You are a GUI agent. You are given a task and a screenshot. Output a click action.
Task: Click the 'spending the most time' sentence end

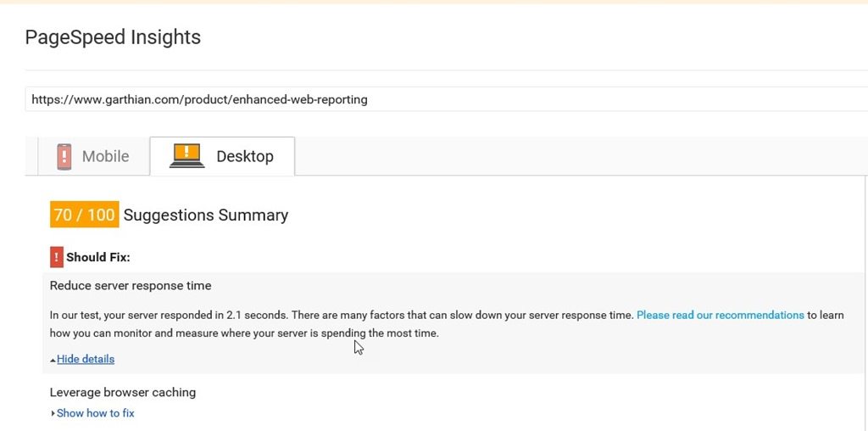coord(380,333)
